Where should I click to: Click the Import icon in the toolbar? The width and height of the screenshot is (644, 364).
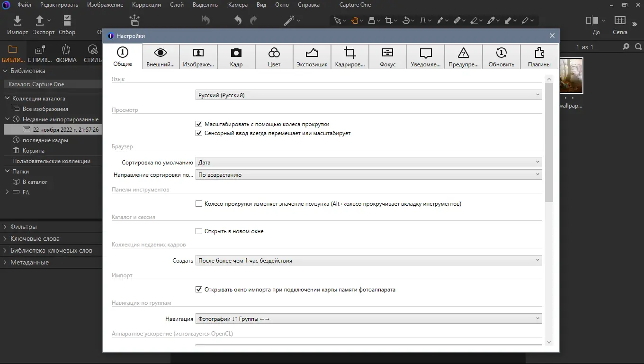pyautogui.click(x=18, y=21)
